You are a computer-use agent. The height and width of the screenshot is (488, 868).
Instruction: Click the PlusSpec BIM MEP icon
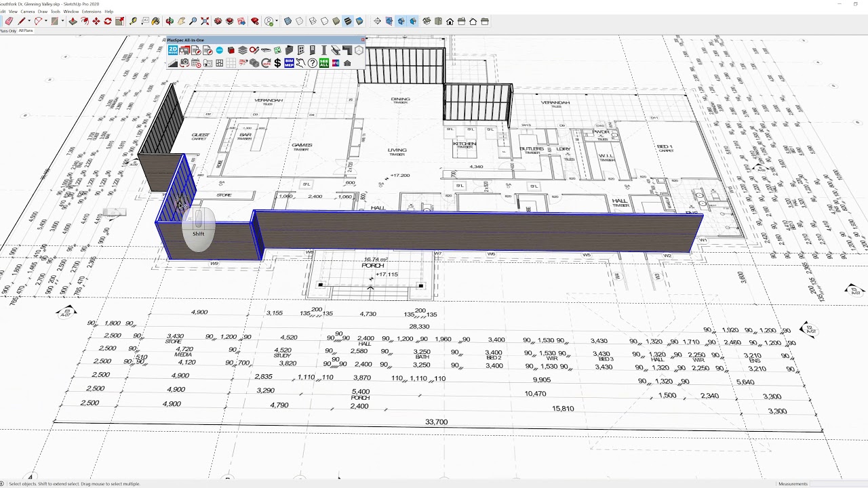click(289, 63)
